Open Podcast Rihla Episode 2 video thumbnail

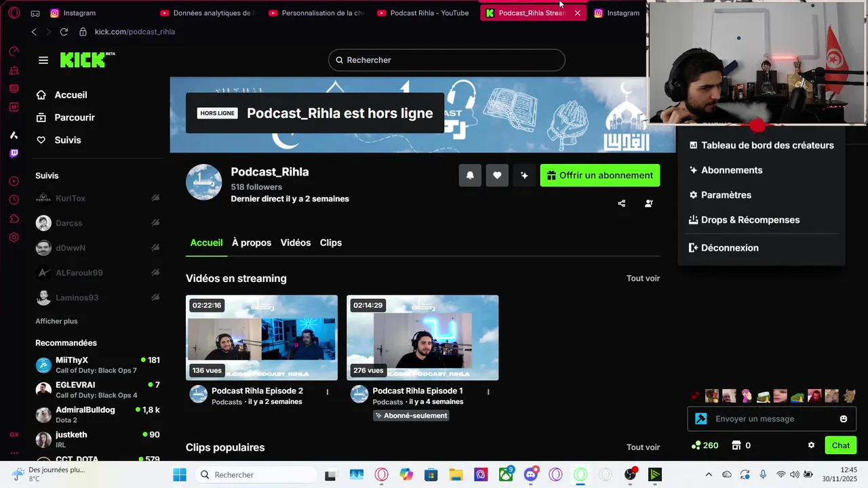(262, 338)
